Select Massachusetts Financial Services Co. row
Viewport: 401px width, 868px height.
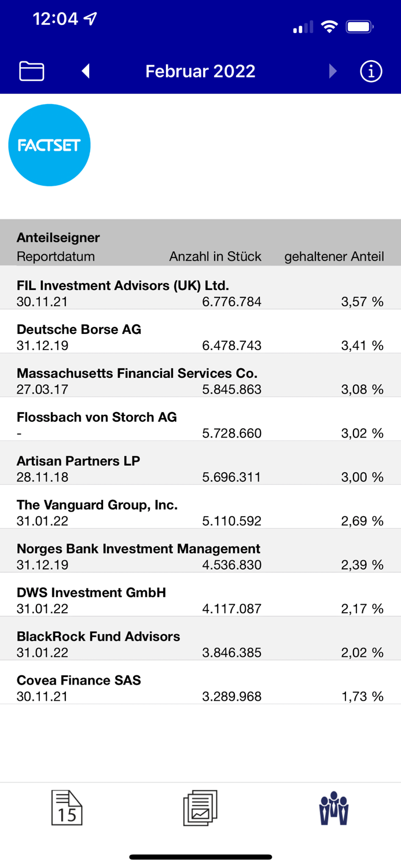[x=200, y=381]
